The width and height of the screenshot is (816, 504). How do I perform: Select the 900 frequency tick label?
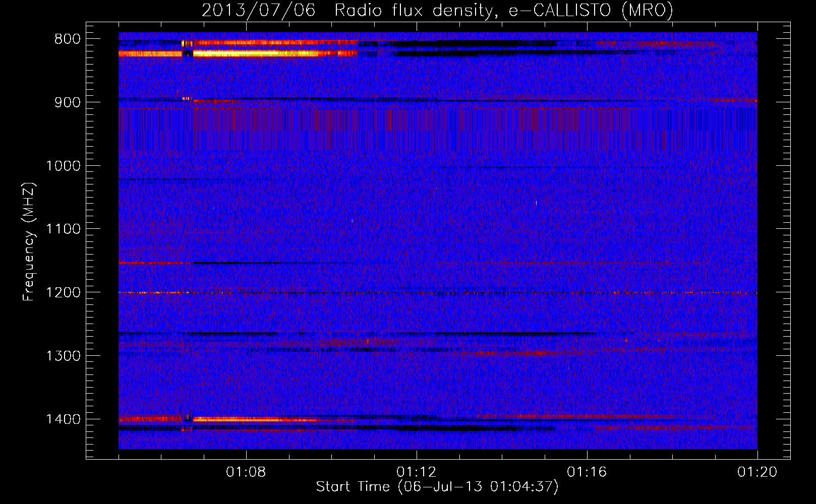[68, 102]
